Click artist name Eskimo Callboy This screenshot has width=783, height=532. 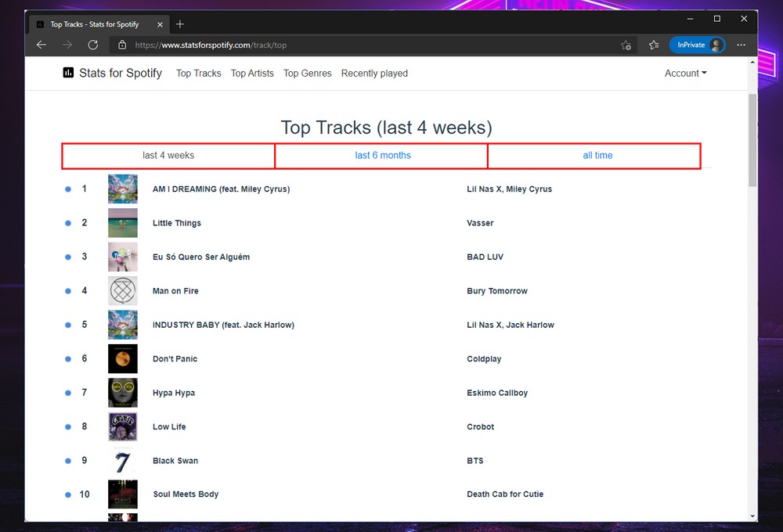point(497,393)
